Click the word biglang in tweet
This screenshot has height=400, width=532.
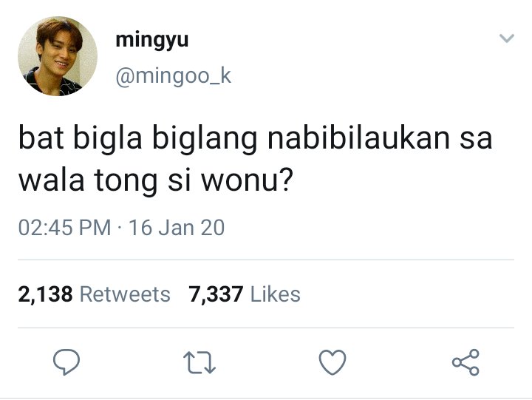(x=205, y=139)
